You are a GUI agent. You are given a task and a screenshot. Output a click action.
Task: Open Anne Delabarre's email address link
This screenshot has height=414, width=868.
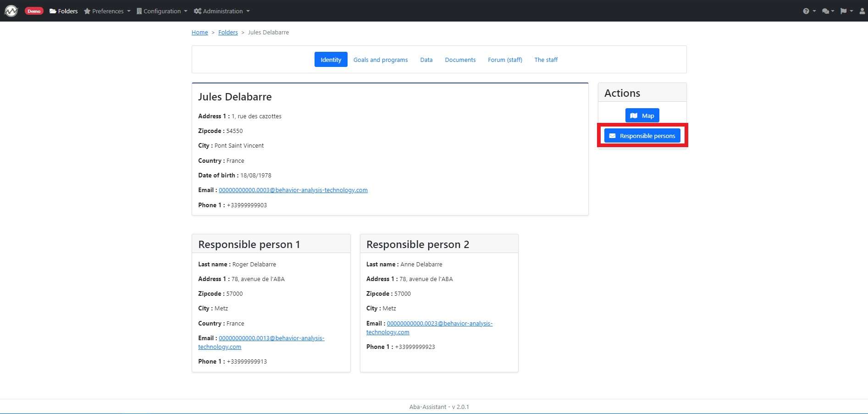[x=429, y=328]
